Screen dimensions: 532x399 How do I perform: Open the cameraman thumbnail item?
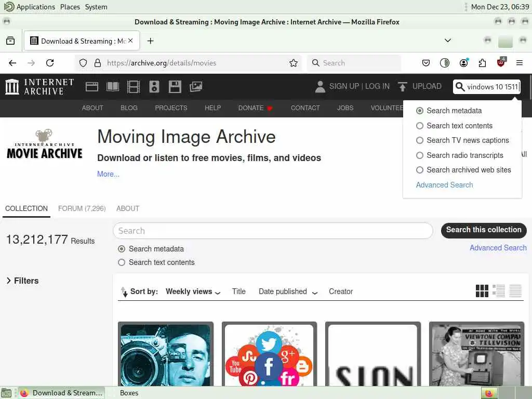[166, 354]
